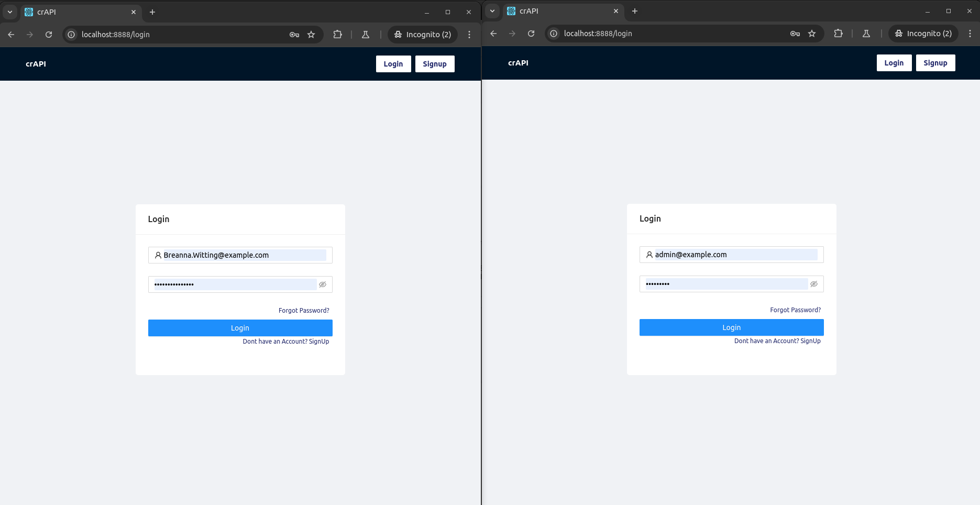The image size is (980, 505).
Task: Expand the tab search chevron in the right window
Action: point(492,11)
